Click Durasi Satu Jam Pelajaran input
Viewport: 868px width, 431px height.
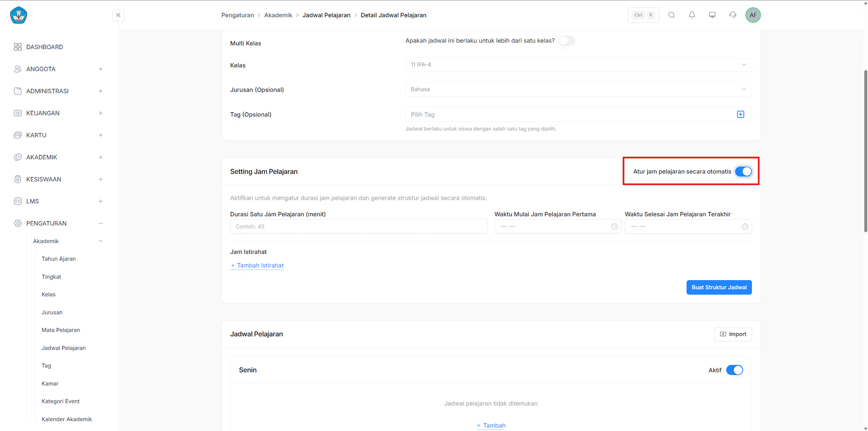point(359,226)
